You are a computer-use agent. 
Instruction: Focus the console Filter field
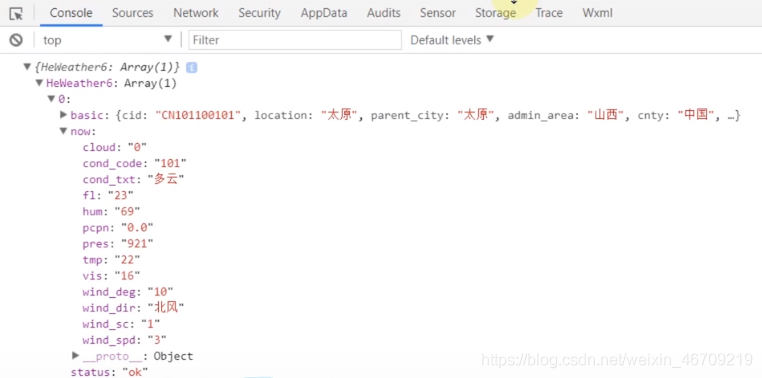(295, 40)
